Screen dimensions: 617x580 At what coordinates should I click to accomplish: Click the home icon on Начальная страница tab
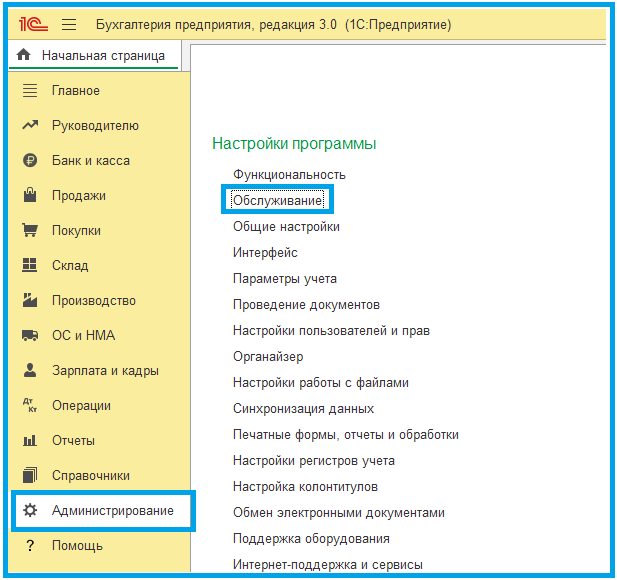coord(24,55)
